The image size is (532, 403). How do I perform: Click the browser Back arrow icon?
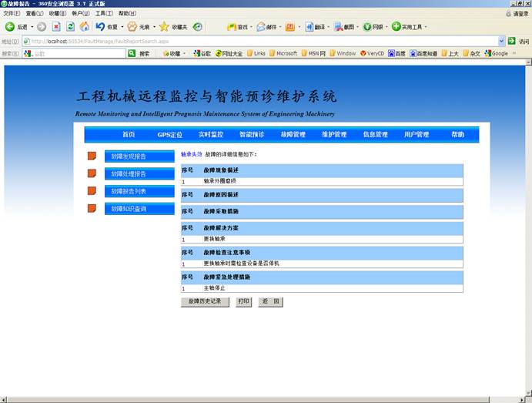(x=10, y=26)
